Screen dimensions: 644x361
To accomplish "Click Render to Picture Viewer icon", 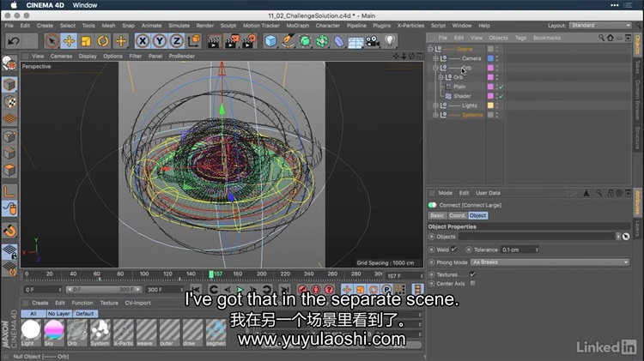I will point(231,41).
